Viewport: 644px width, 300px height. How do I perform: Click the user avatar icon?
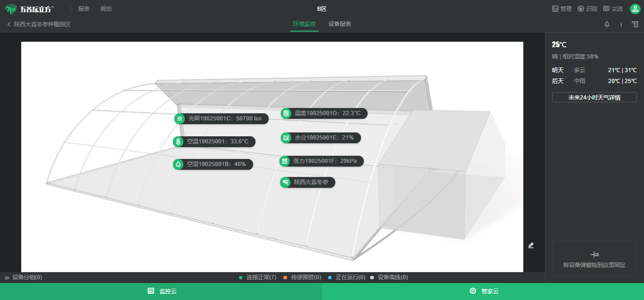pyautogui.click(x=635, y=9)
